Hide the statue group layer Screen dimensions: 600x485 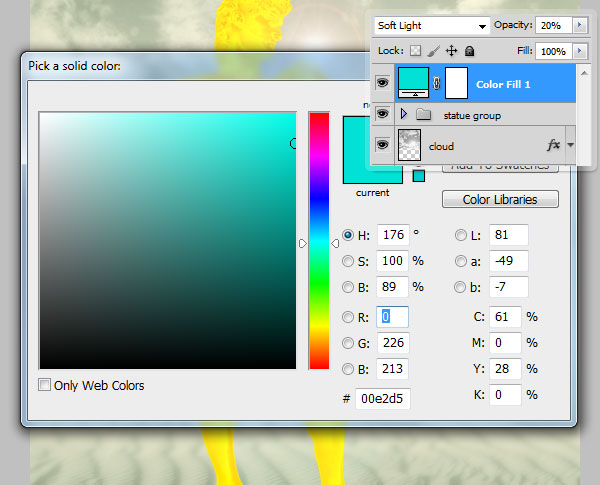(x=382, y=114)
